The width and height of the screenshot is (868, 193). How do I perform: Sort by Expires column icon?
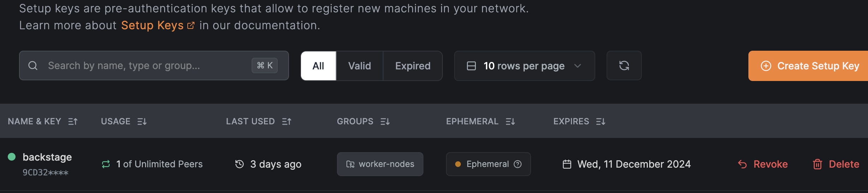(x=601, y=122)
